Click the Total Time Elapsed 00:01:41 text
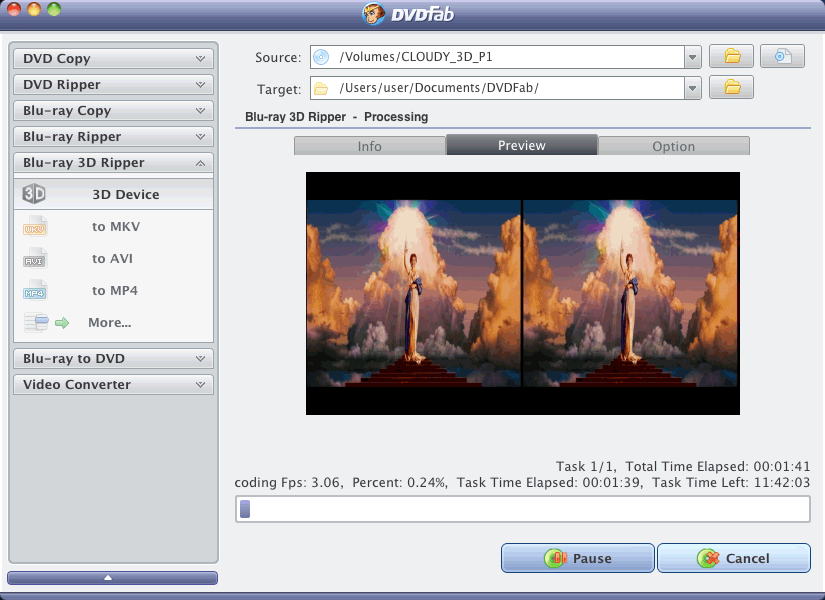This screenshot has width=825, height=600. [718, 466]
